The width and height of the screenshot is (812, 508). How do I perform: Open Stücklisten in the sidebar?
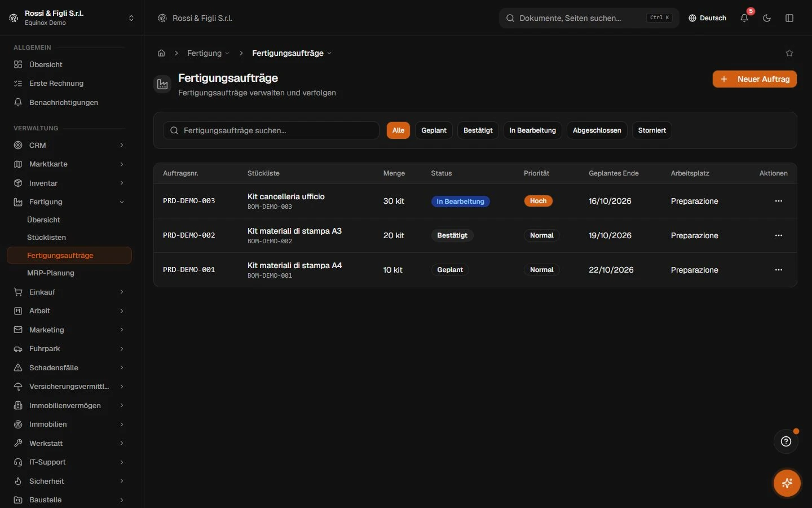[x=69, y=238]
